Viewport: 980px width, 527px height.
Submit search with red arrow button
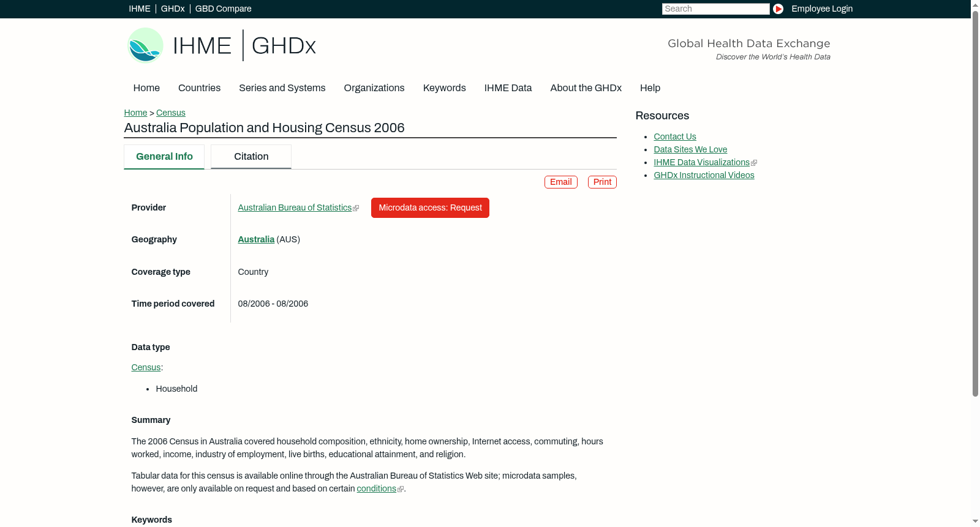click(x=778, y=9)
